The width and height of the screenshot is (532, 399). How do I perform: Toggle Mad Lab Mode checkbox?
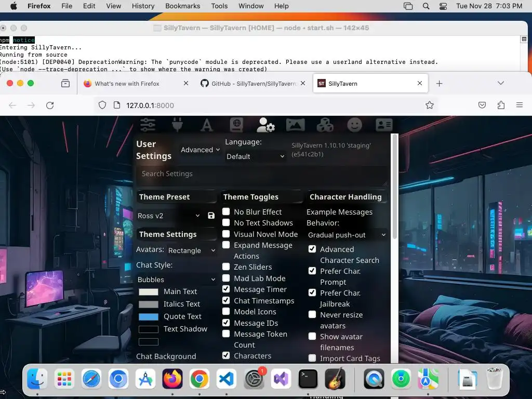tap(226, 278)
